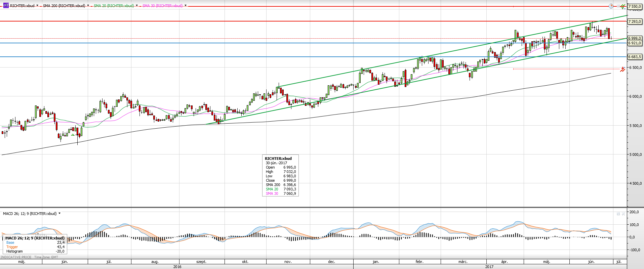Screen dimensions: 644x269
Task: Open the SMA 20 indicator dropdown arrow
Action: coord(137,6)
